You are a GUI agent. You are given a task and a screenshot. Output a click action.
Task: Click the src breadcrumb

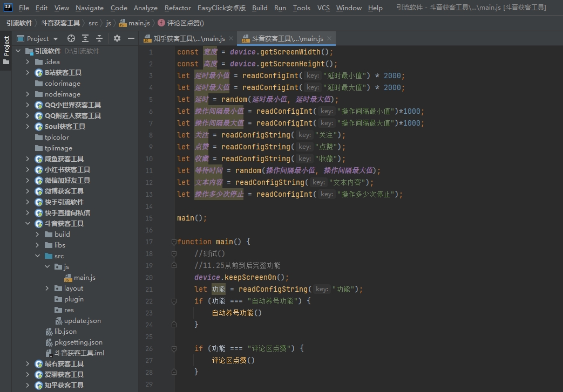coord(93,23)
